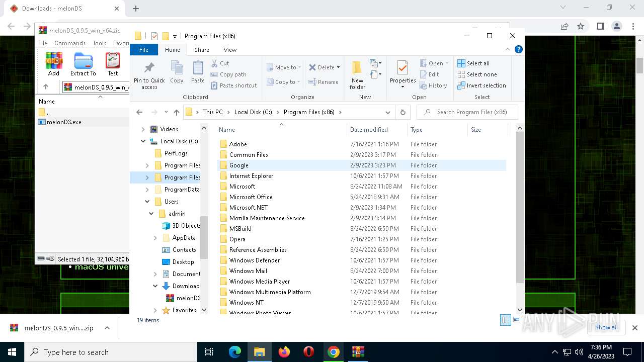This screenshot has width=644, height=362.
Task: Refresh the Program Files (x86) folder
Action: [403, 112]
